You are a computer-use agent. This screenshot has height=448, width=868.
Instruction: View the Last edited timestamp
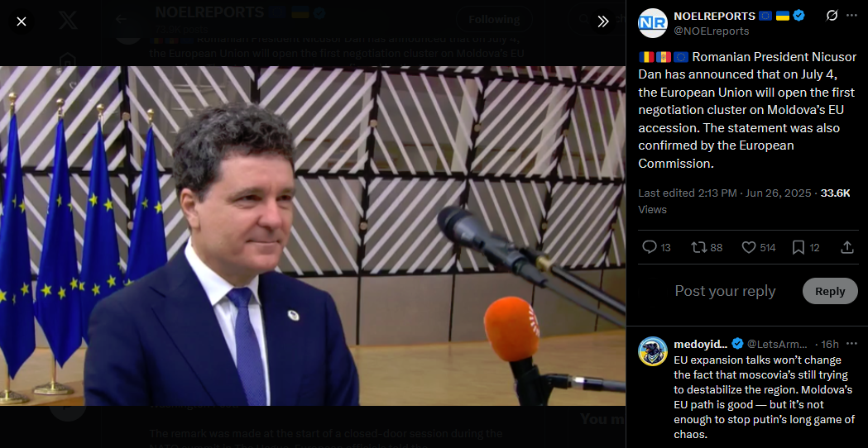[725, 193]
